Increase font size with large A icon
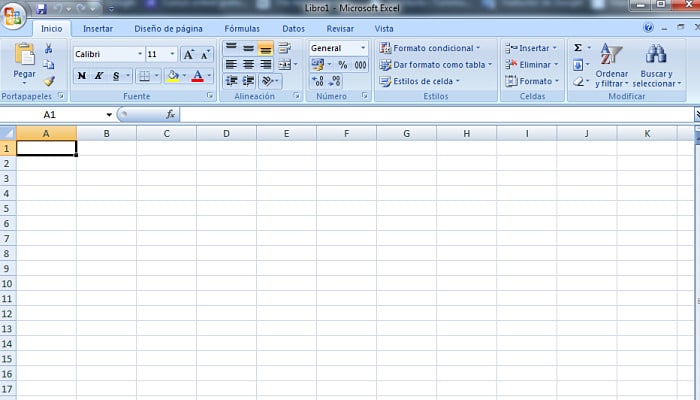 [x=188, y=54]
